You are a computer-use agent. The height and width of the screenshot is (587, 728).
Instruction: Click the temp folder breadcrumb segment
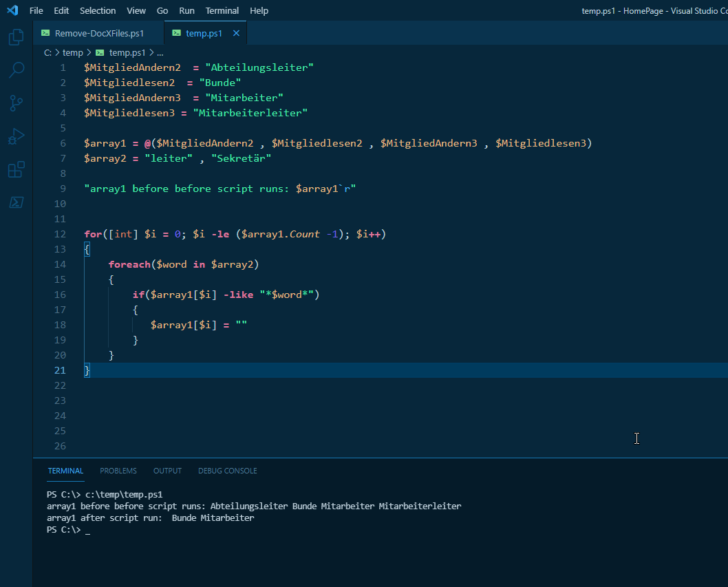point(73,52)
